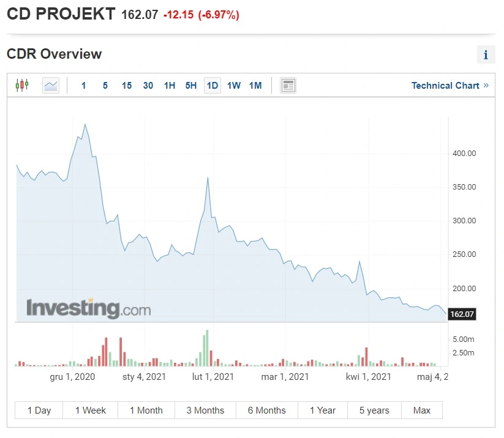This screenshot has width=504, height=438.
Task: Select the 1D interval
Action: pos(213,86)
